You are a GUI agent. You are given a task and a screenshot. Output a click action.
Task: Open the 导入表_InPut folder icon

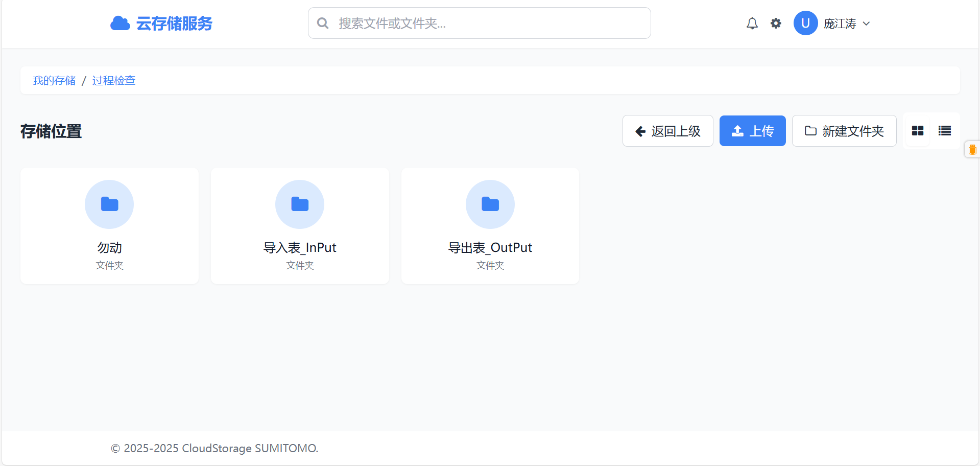(x=300, y=204)
